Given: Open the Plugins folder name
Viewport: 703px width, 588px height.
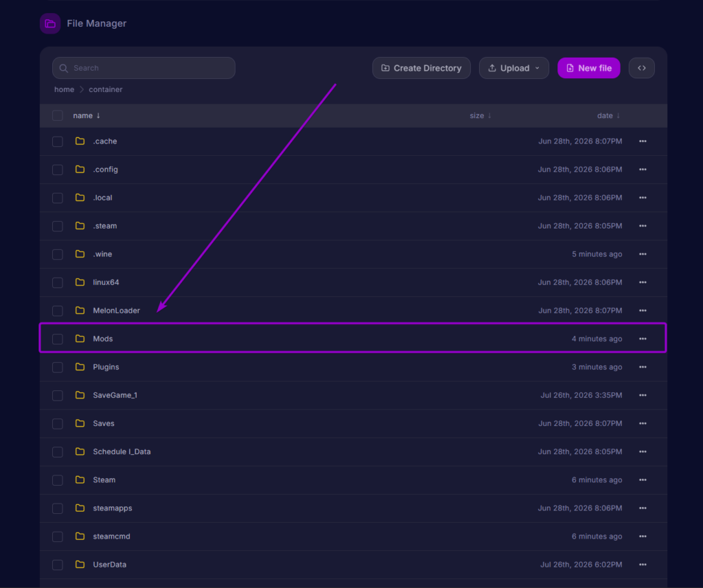Looking at the screenshot, I should click(106, 367).
